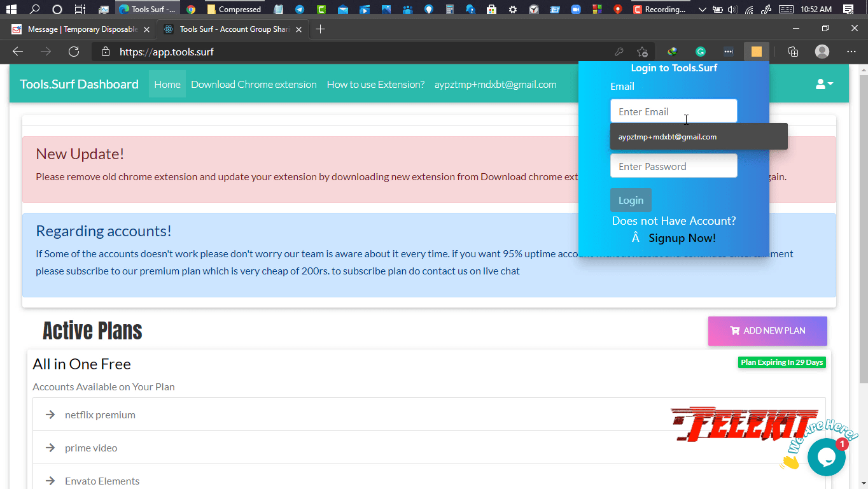Viewport: 868px width, 489px height.
Task: Click the New Update! alert heading
Action: pyautogui.click(x=80, y=154)
